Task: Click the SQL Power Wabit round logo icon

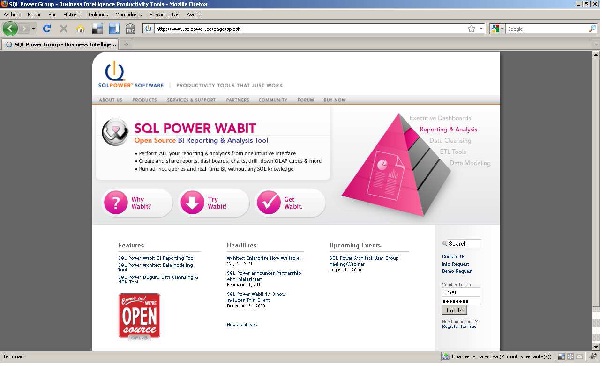Action: (x=115, y=132)
